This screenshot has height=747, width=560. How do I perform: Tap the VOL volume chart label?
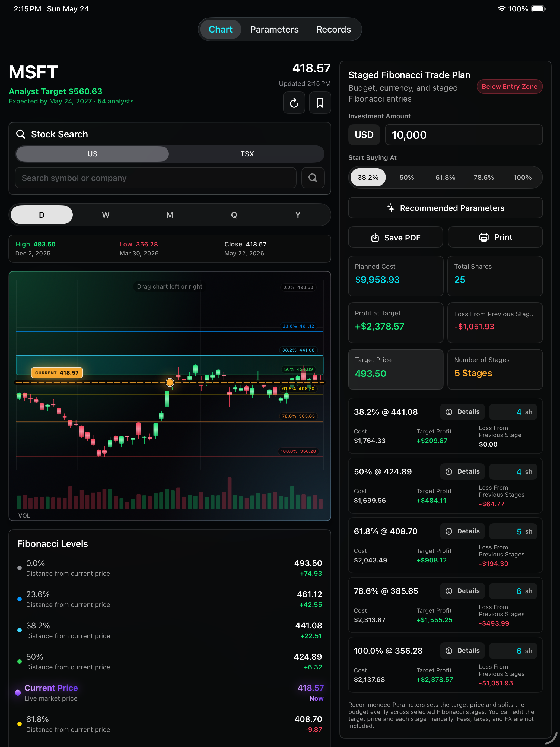(x=24, y=516)
